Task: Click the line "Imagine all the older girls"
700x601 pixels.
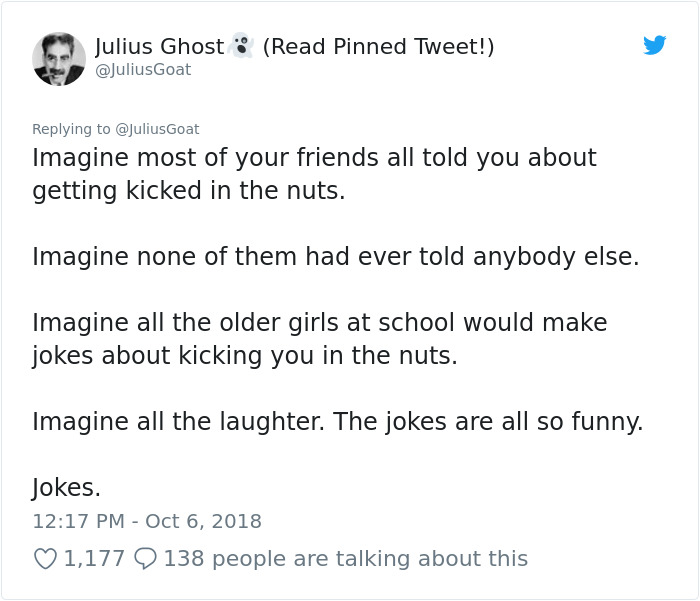Action: [x=320, y=323]
